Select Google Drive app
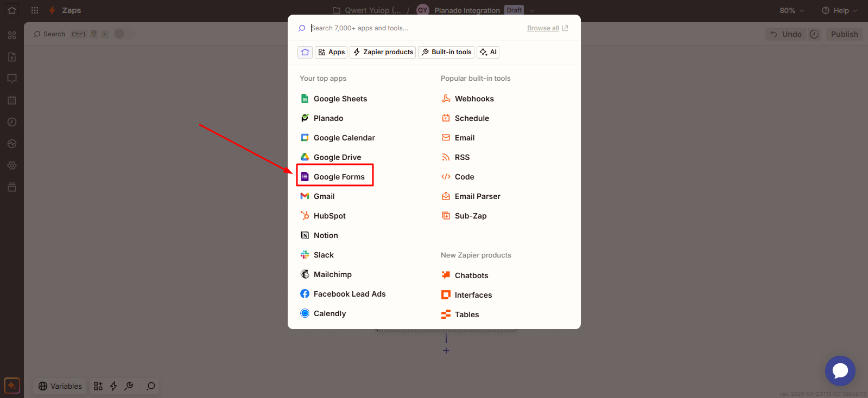 point(331,157)
